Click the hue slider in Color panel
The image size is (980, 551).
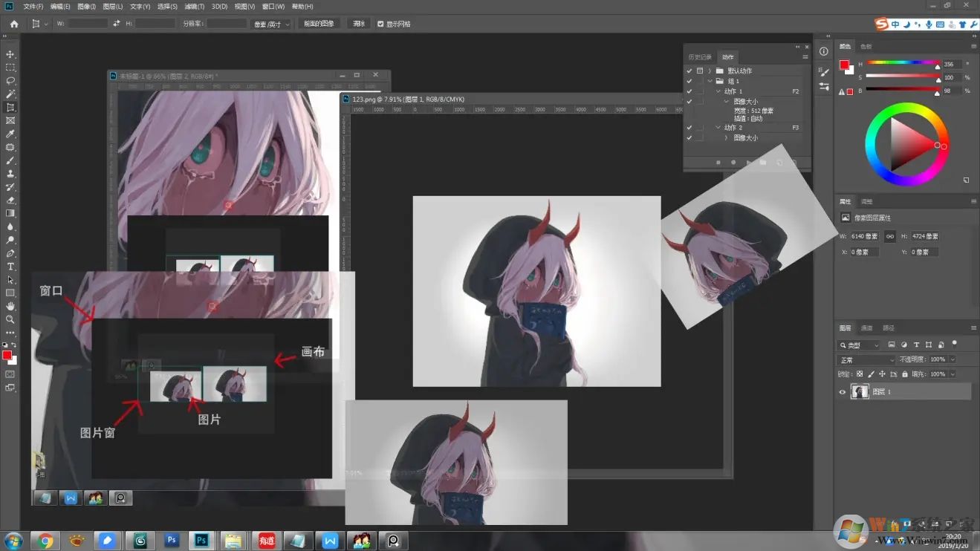click(x=903, y=63)
